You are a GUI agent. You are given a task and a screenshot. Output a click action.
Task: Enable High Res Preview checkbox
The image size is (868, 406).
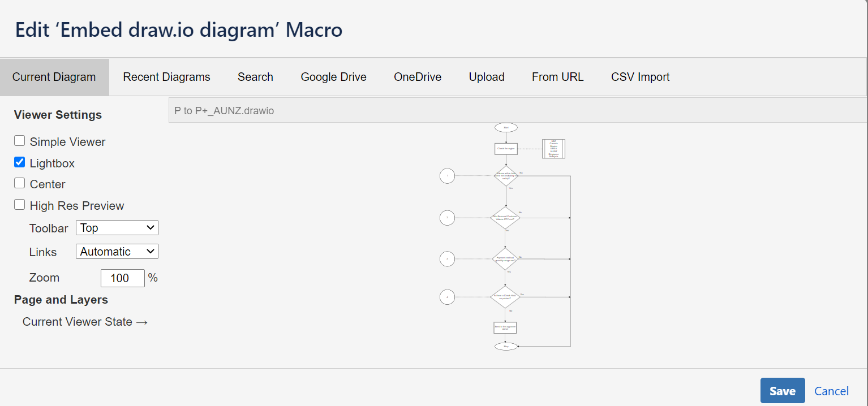point(20,205)
